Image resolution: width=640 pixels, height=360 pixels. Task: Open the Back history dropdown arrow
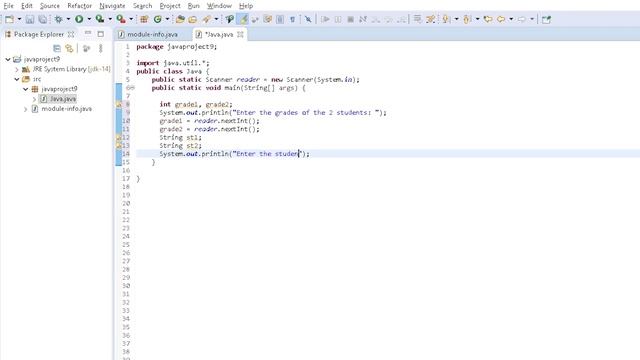[511, 19]
